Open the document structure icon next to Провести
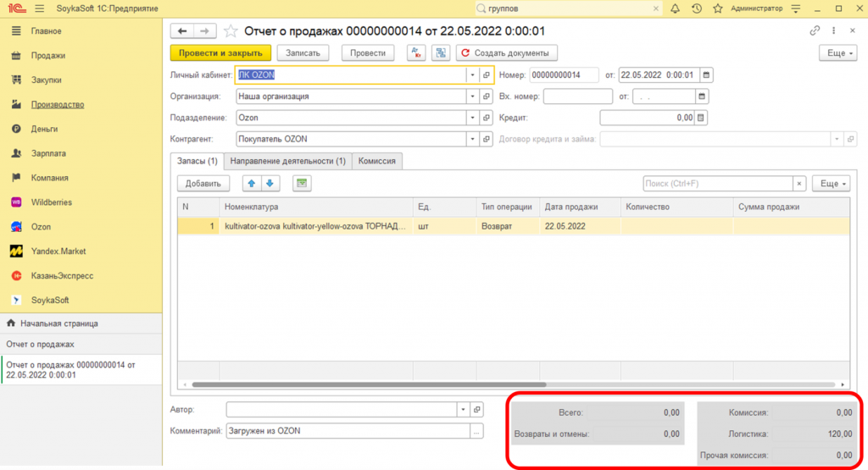 point(440,53)
